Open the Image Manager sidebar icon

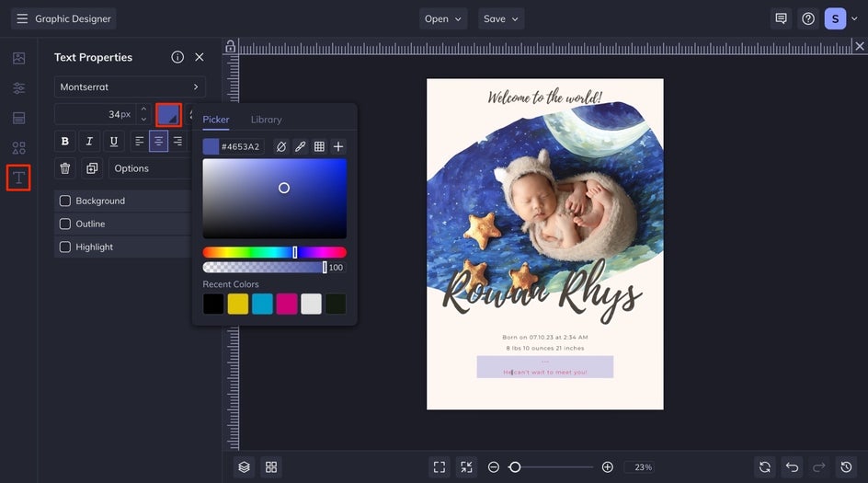point(18,58)
